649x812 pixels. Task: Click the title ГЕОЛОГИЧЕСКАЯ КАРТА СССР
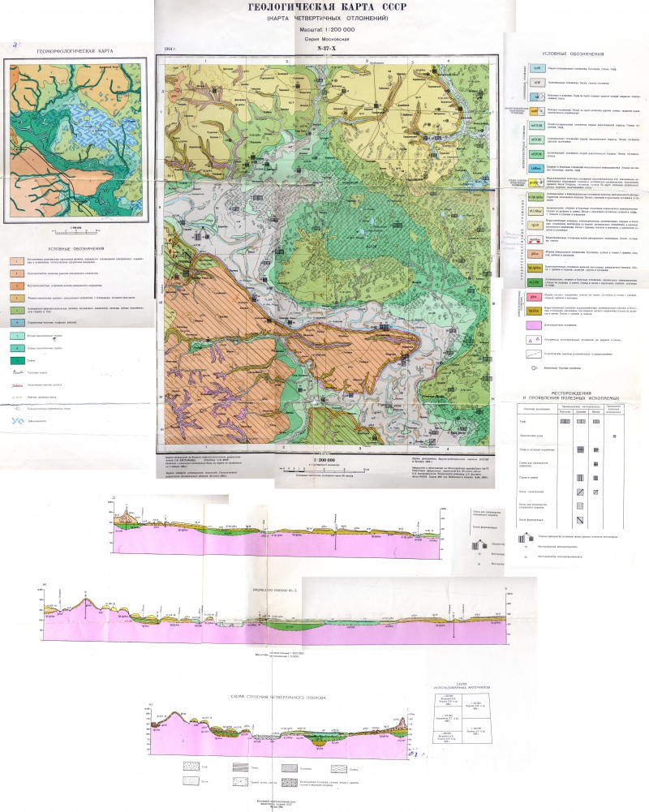tap(328, 7)
